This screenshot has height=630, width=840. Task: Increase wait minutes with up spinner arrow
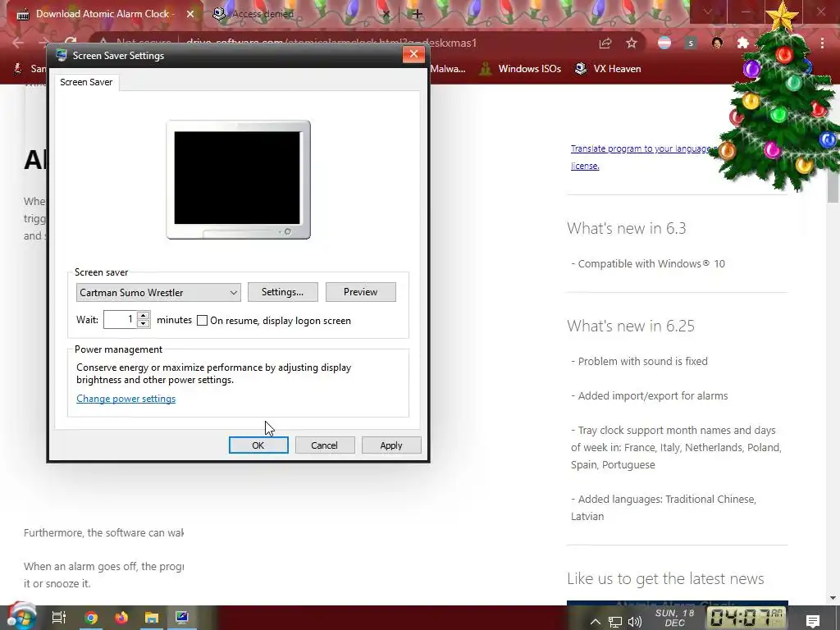pos(143,315)
